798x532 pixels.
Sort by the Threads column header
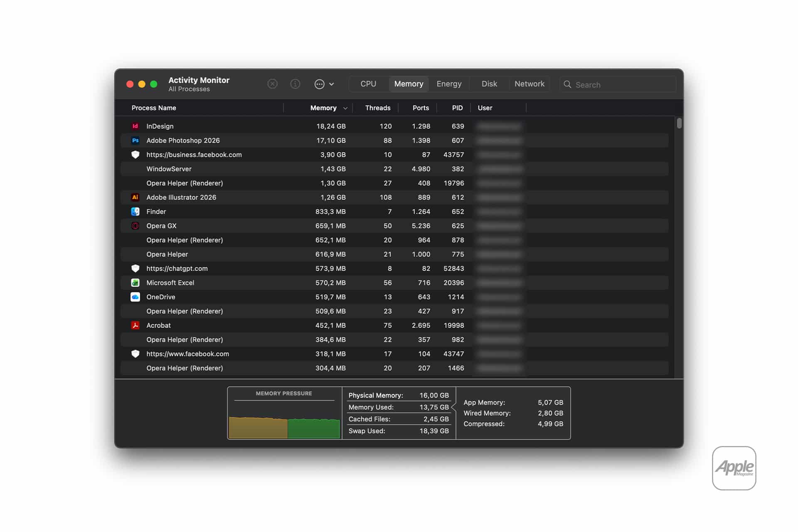[378, 108]
